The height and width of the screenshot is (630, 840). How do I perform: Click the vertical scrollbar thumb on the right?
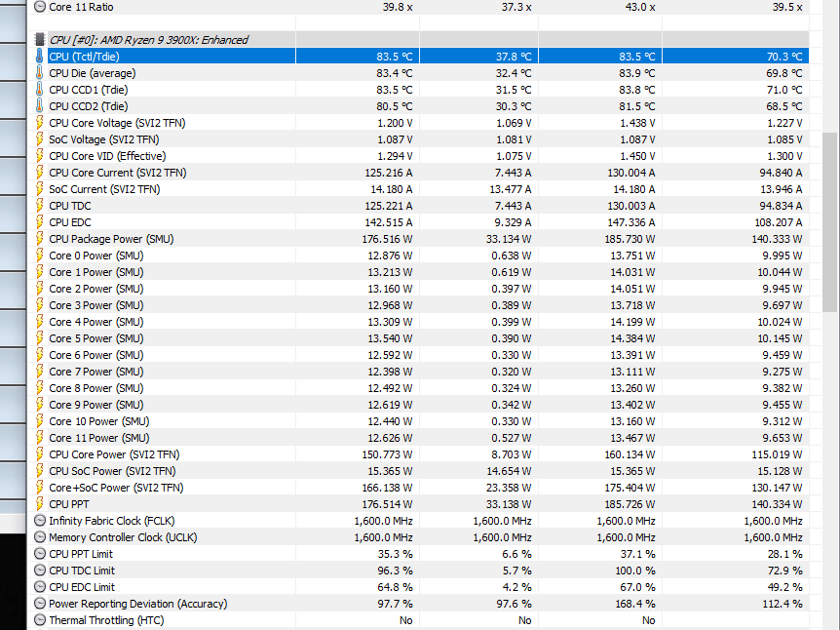pyautogui.click(x=830, y=222)
